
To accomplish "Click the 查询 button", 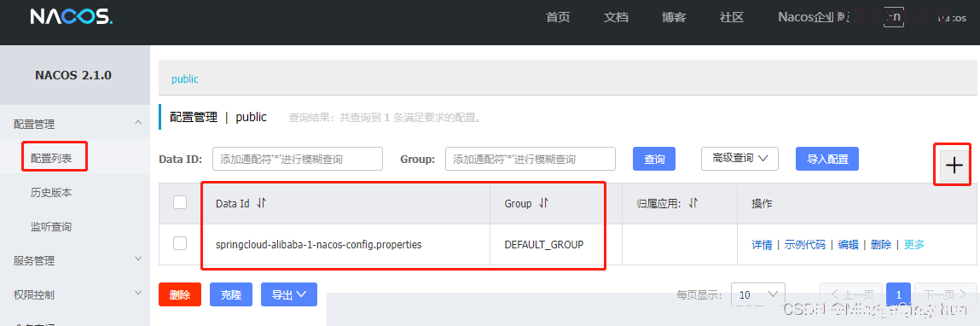I will [x=654, y=159].
